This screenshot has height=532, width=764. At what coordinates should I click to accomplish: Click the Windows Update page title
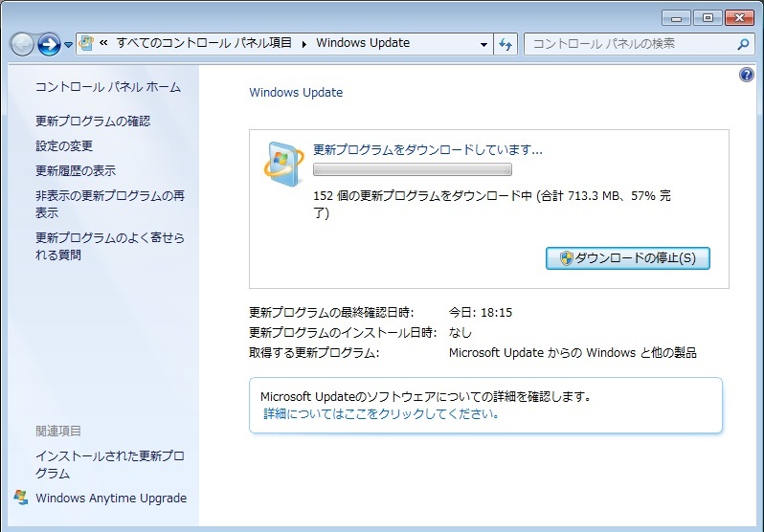(296, 93)
